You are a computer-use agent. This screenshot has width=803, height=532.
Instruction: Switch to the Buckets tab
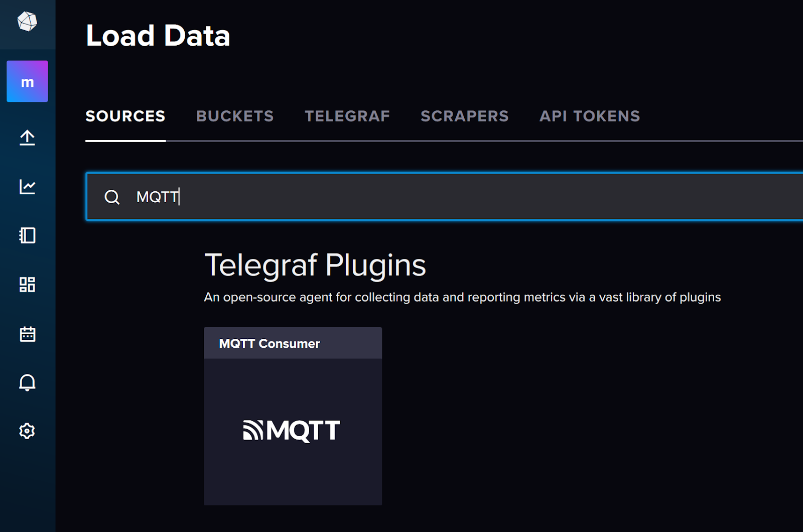235,116
